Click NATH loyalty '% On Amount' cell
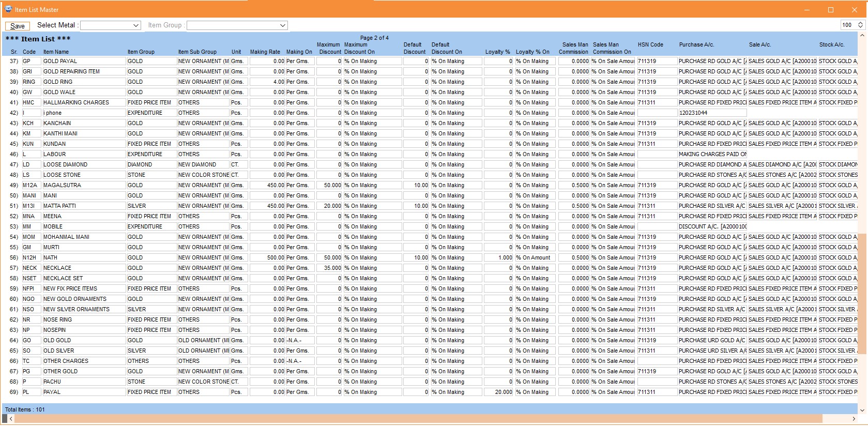This screenshot has width=868, height=426. (x=535, y=257)
